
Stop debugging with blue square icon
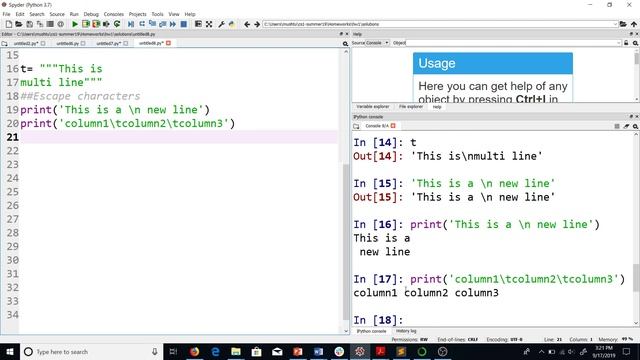[x=184, y=24]
